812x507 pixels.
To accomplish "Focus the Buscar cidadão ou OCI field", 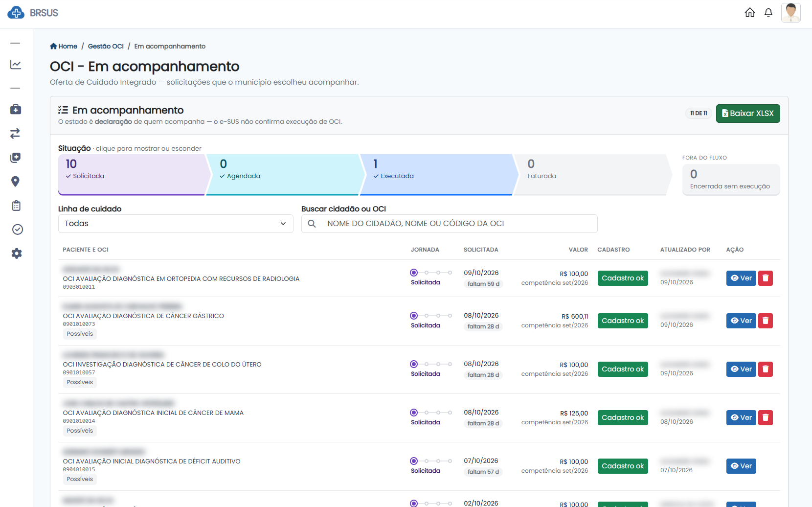I will (x=450, y=224).
